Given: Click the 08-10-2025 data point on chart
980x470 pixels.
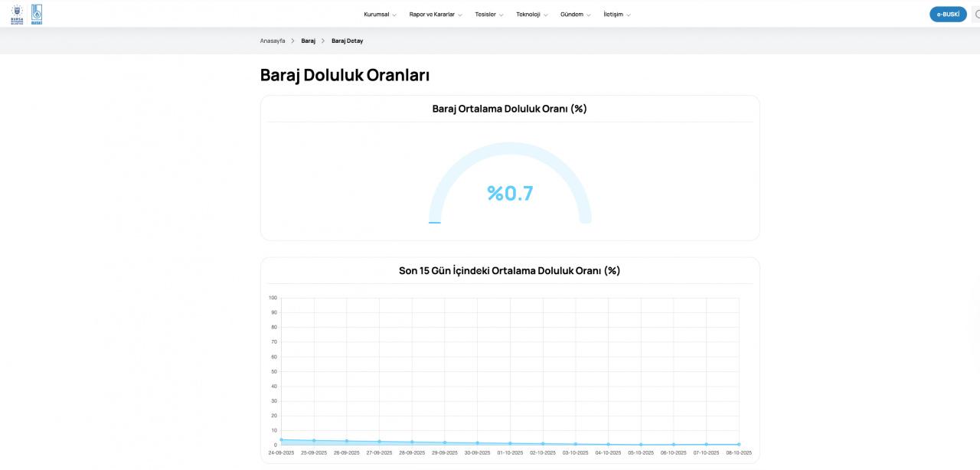Looking at the screenshot, I should pos(739,444).
